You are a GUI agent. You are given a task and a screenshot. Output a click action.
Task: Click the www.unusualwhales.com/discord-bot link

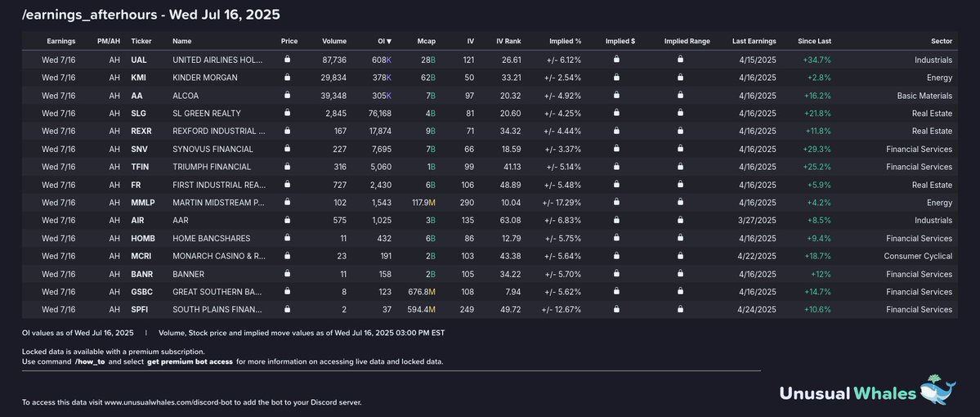pos(168,402)
